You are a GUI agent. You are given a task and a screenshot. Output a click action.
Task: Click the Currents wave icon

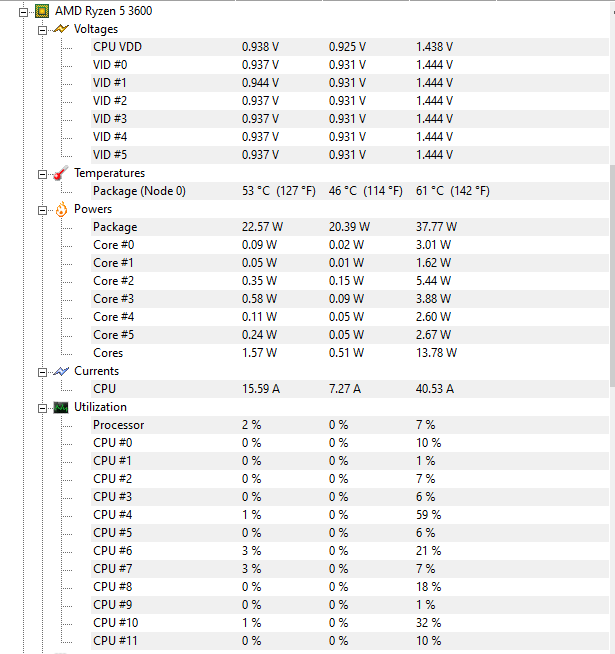coord(61,371)
